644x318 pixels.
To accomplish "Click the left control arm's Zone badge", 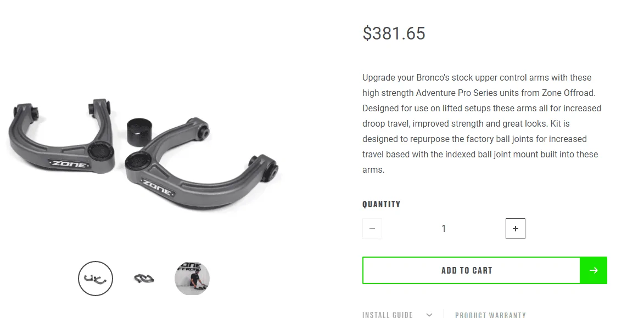I will coord(69,164).
